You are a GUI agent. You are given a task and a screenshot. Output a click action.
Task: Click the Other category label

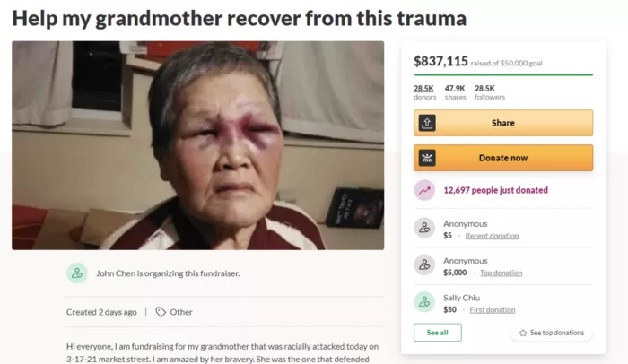[181, 312]
